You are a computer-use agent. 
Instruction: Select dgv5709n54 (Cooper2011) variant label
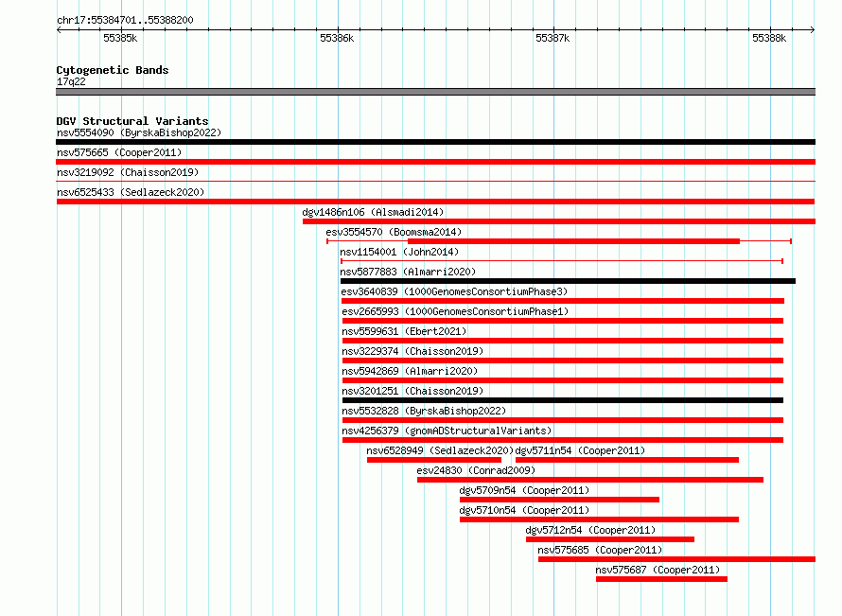click(525, 490)
